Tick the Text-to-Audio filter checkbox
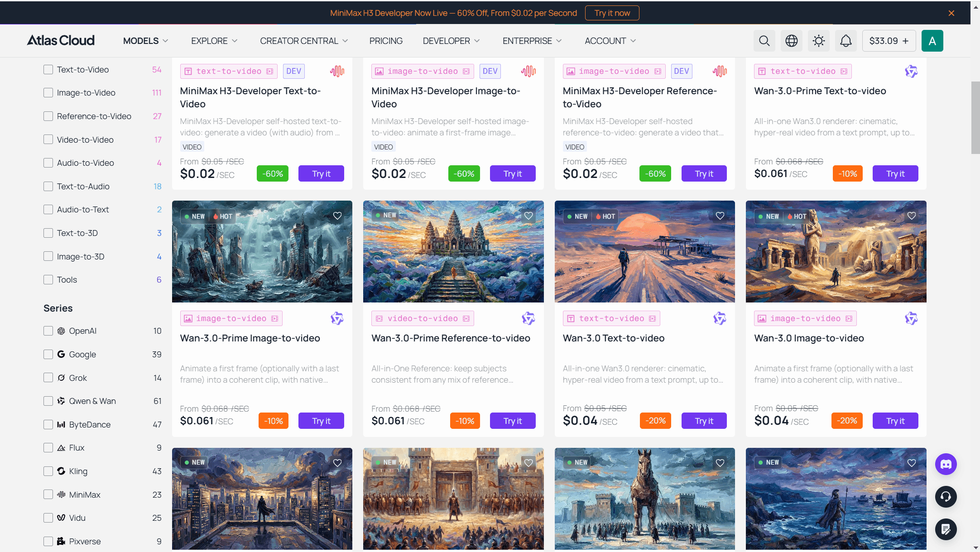The width and height of the screenshot is (980, 552). (x=48, y=186)
